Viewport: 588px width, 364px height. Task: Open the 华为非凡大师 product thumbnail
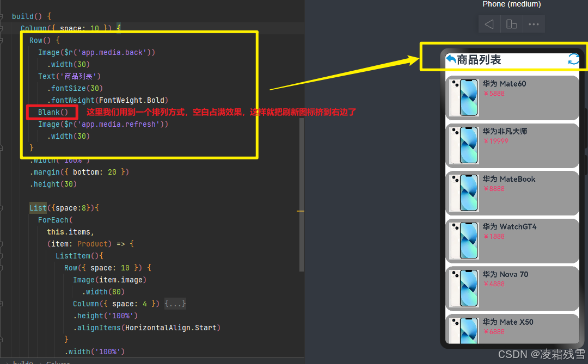[x=464, y=145]
